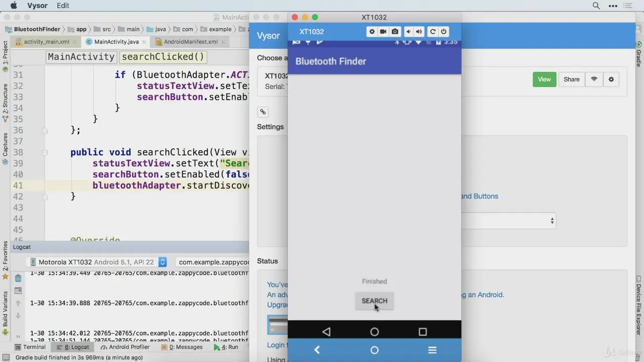Close the activity_main.xml tab

(75, 42)
